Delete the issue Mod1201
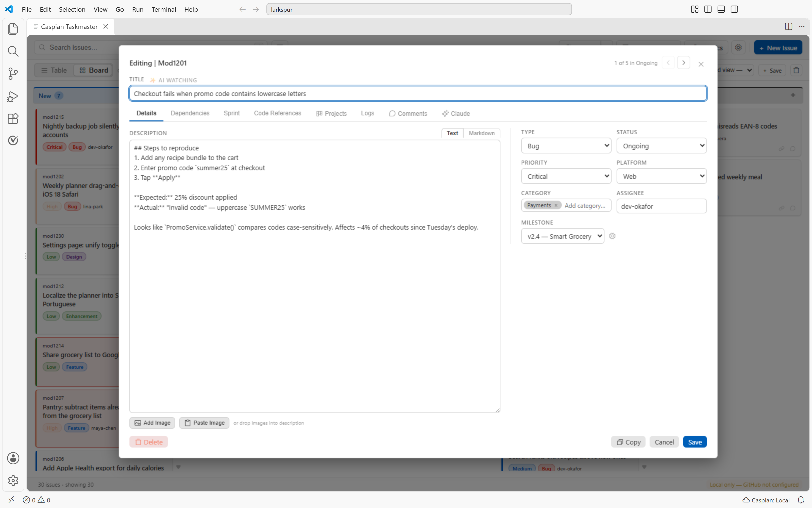This screenshot has height=508, width=812. click(149, 442)
